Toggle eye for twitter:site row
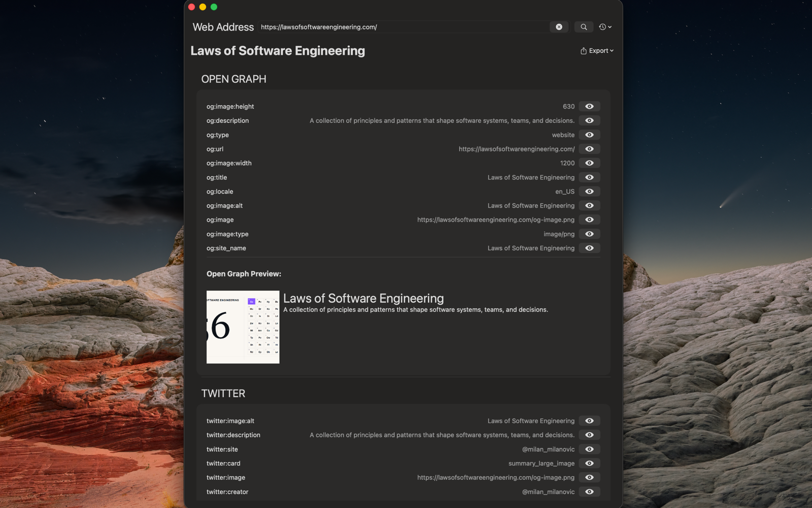 (x=589, y=449)
